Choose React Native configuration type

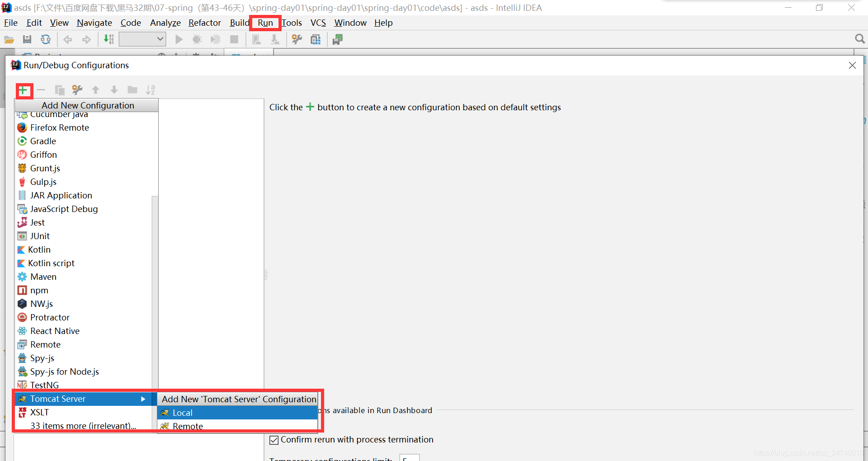pos(83,331)
